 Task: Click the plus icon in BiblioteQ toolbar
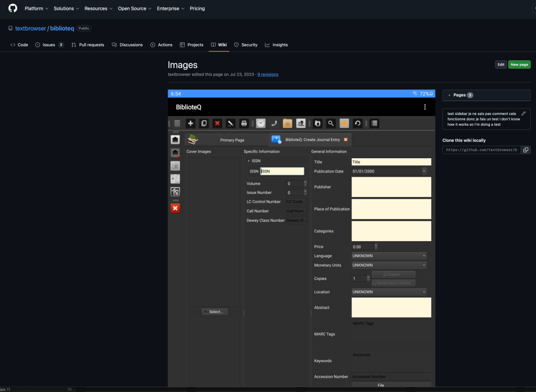tap(191, 123)
